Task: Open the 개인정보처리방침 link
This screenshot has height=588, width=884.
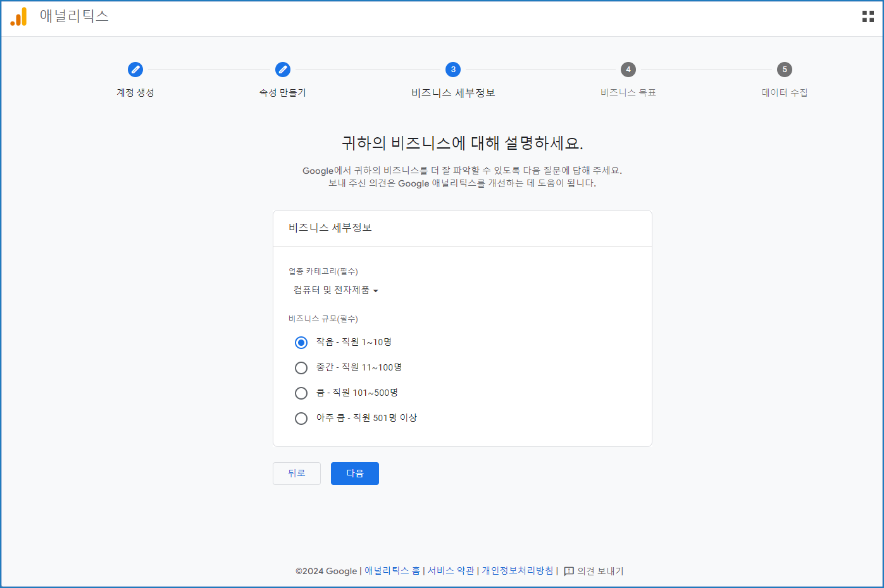Action: coord(517,571)
